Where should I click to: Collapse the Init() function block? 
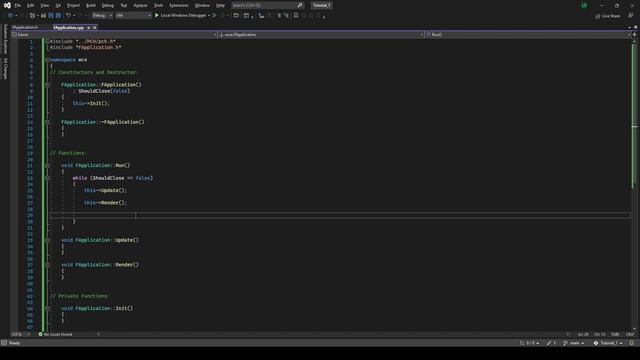click(47, 308)
